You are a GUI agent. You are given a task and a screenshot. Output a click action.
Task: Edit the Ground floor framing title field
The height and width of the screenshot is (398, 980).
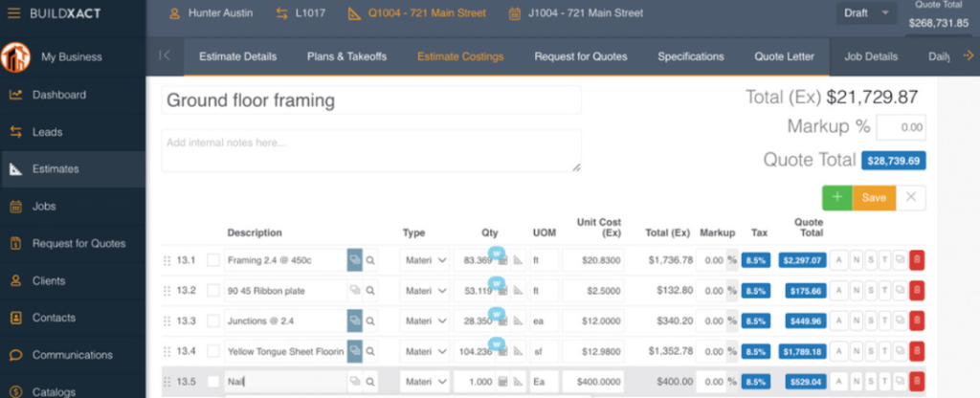point(371,99)
